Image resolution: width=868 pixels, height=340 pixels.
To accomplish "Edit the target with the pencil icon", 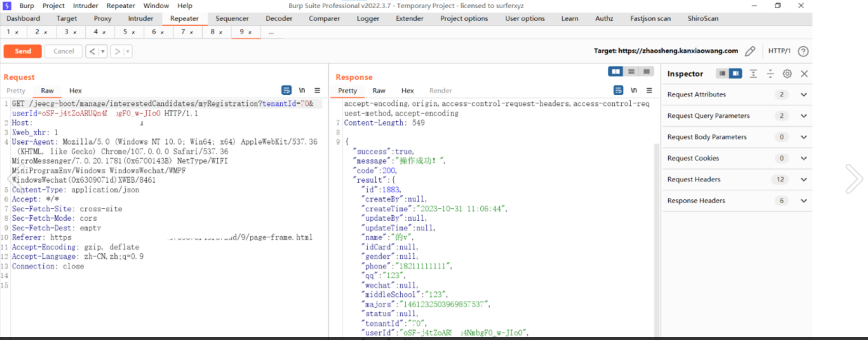I will [x=750, y=51].
